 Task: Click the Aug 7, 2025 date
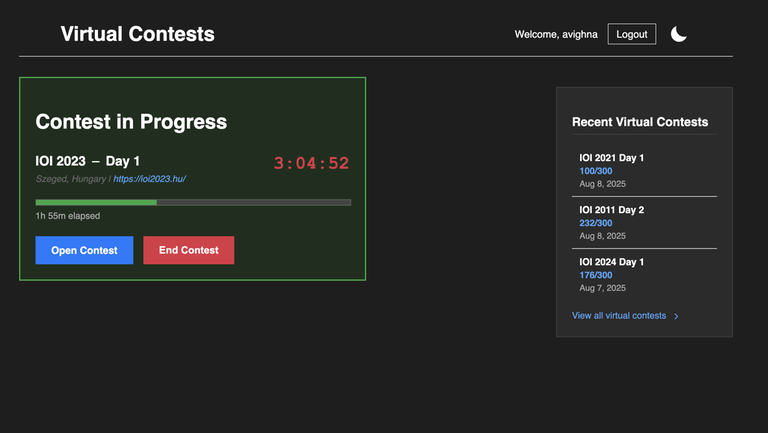(602, 288)
